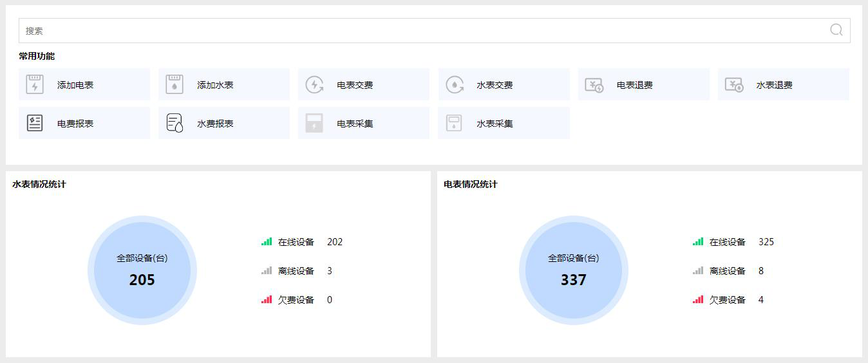
Task: Click gray offline signal icon in water stats
Action: pyautogui.click(x=267, y=270)
